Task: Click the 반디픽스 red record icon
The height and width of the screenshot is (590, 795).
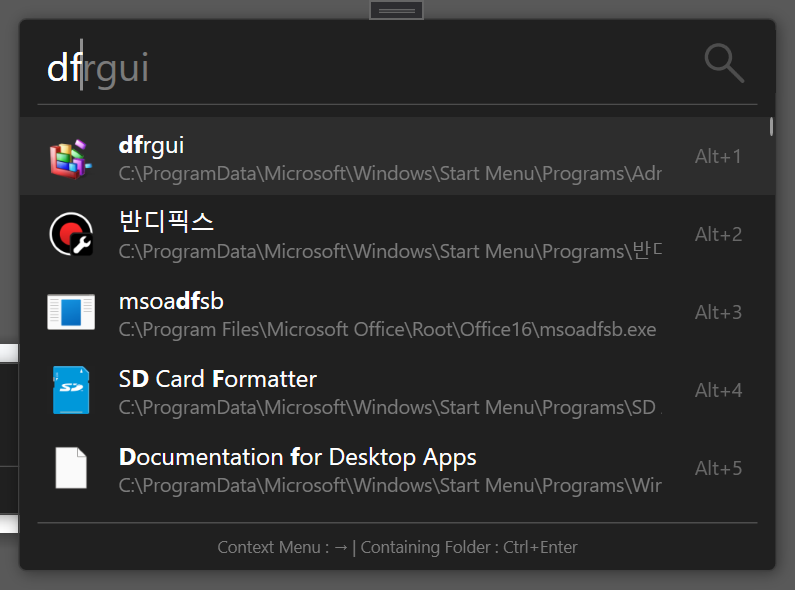Action: click(71, 234)
